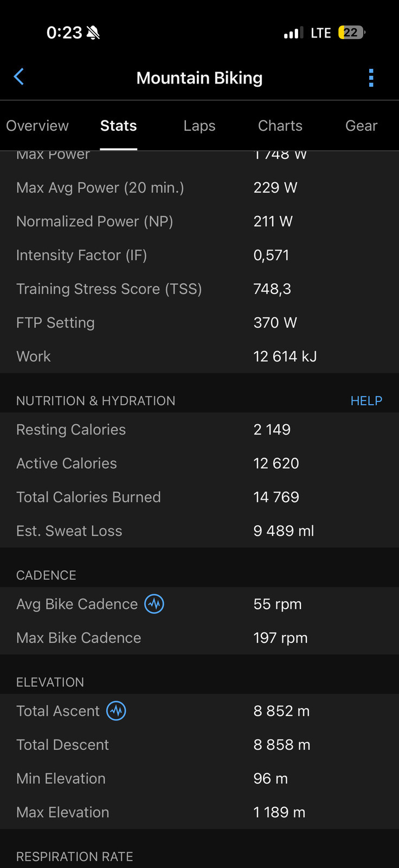
Task: Tap the Mountain Biking title
Action: (x=200, y=78)
